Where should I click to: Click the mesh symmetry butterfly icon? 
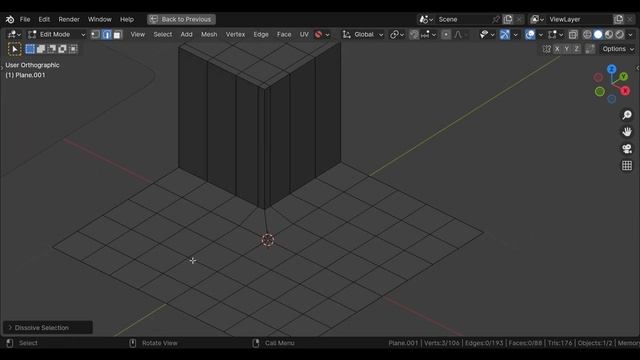point(547,49)
